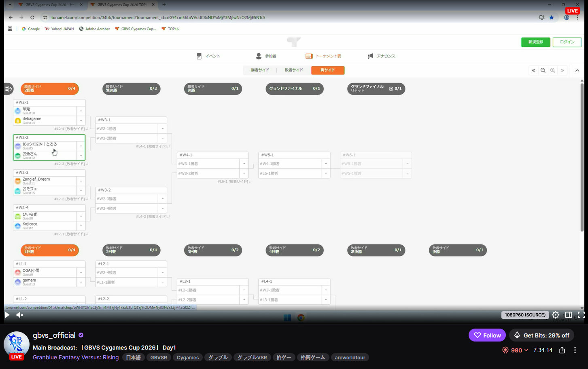Screen dimensions: 588x369
Task: Open the イベント navigation item
Action: pyautogui.click(x=208, y=56)
